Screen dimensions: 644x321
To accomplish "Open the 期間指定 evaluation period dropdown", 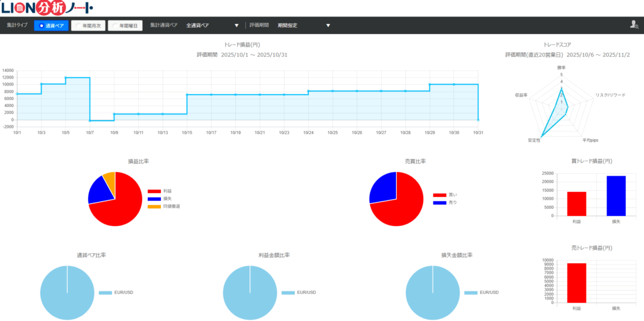I will 303,26.
